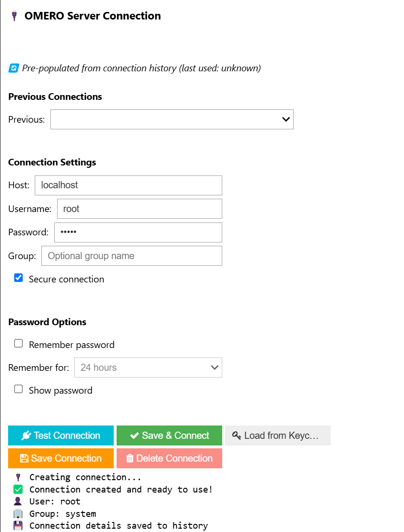Uncheck the Secure connection checkbox
Screen dimensions: 404x532
coord(19,278)
